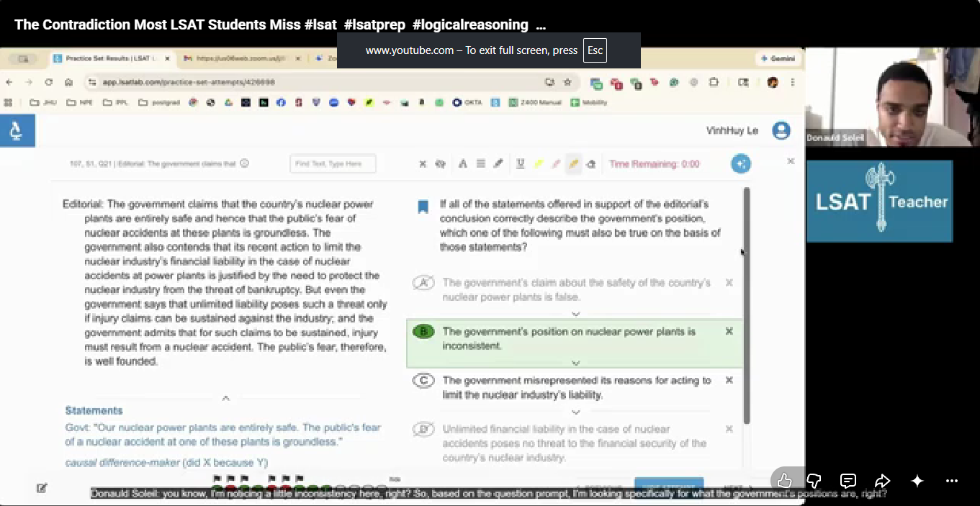Click the app.lsatlab.com address bar
Viewport: 980px width, 506px height.
(317, 82)
